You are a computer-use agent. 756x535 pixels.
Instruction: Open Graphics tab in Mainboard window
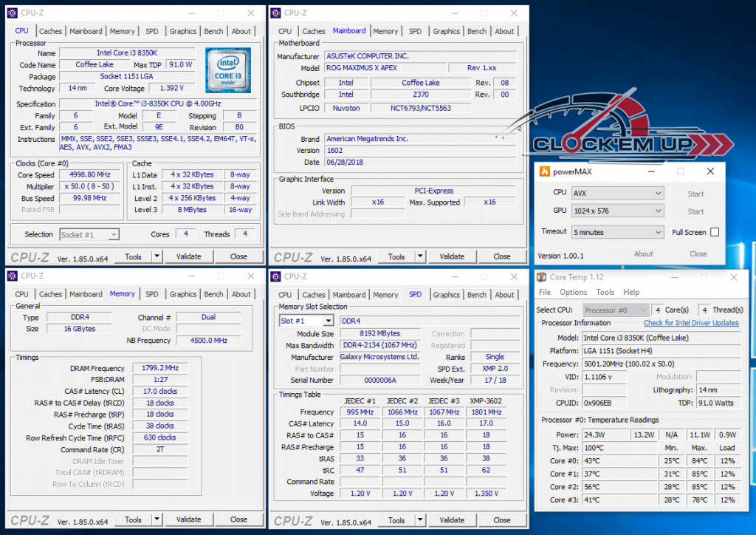[x=446, y=31]
